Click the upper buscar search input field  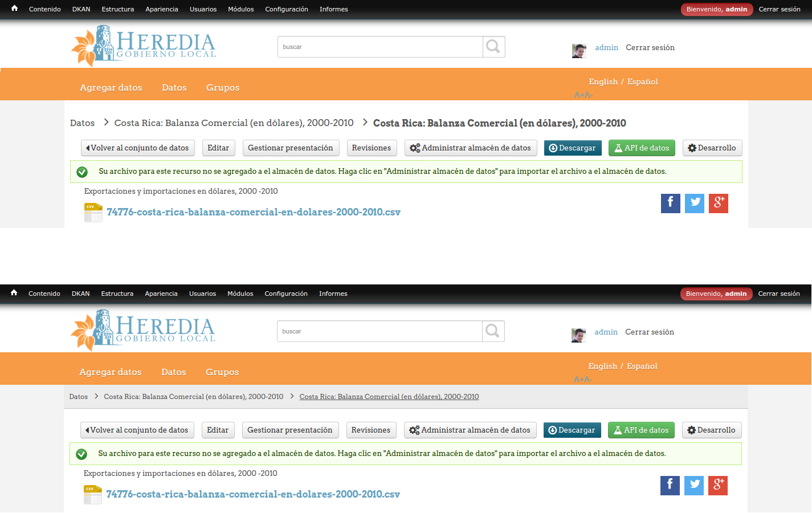point(380,47)
